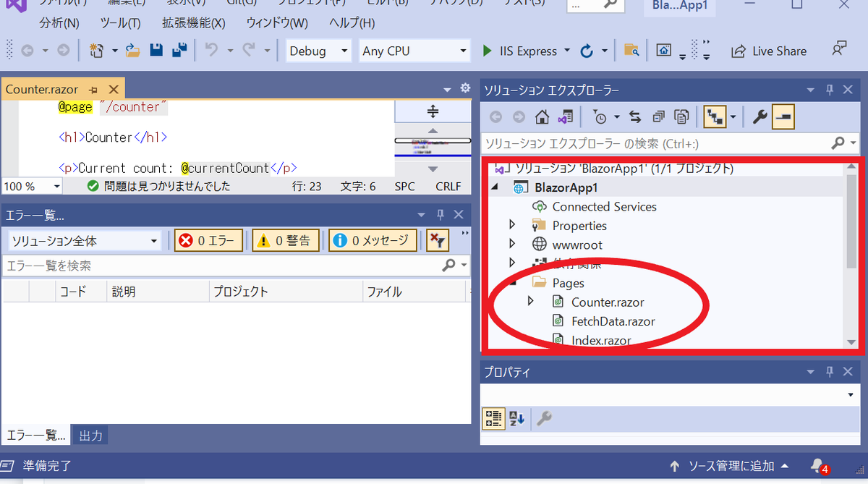Click the Property Pages wrench icon in Properties

pos(544,418)
